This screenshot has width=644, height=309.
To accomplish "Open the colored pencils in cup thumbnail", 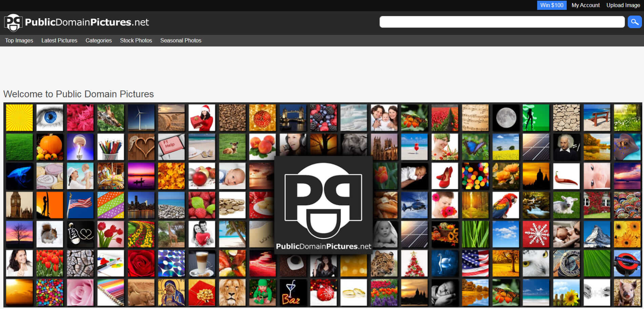I will point(110,147).
